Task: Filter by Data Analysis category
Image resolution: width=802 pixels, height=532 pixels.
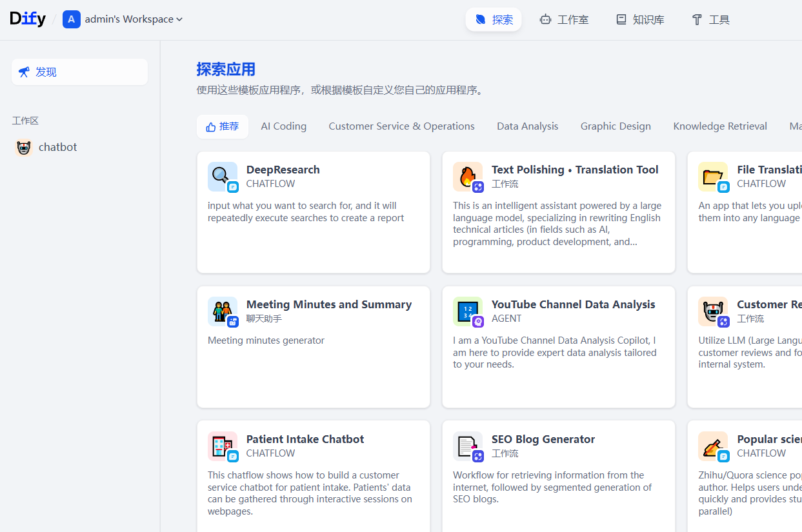Action: coord(528,126)
